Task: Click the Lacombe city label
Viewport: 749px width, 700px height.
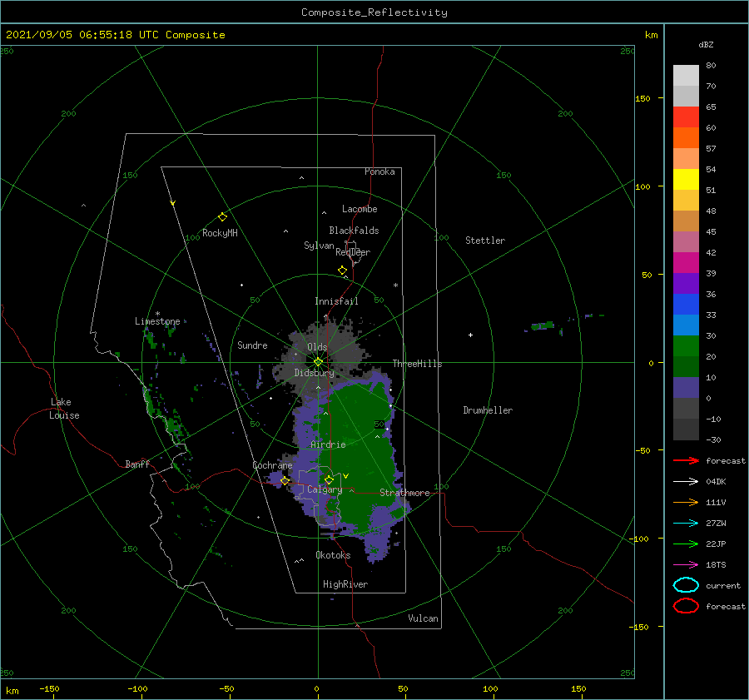Action: coord(360,209)
